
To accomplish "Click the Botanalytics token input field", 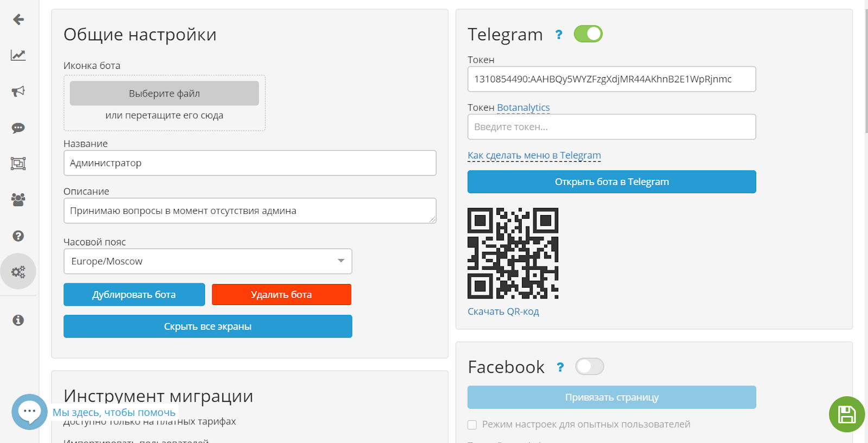I will (x=611, y=127).
